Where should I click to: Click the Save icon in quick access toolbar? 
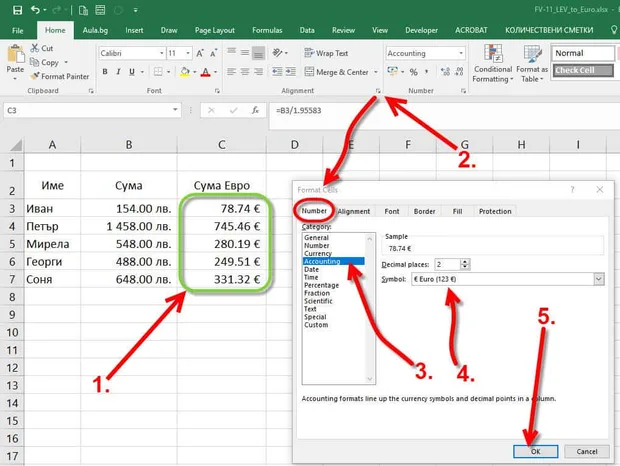pyautogui.click(x=17, y=9)
